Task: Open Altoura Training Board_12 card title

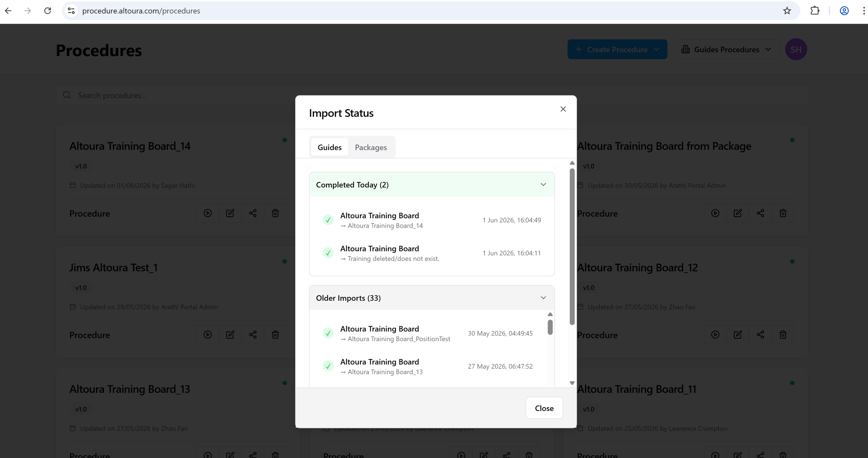Action: (637, 268)
